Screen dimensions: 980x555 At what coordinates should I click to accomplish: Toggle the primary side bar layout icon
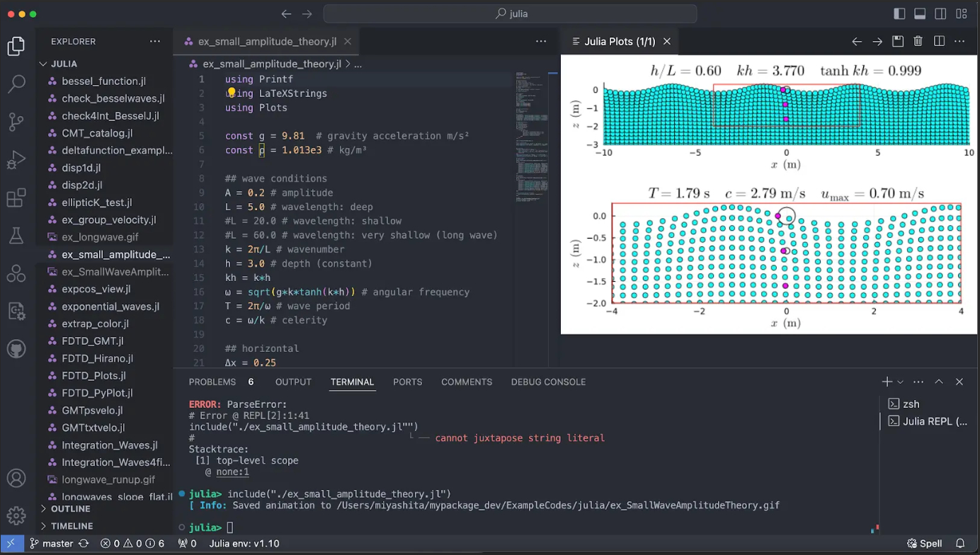pyautogui.click(x=899, y=13)
